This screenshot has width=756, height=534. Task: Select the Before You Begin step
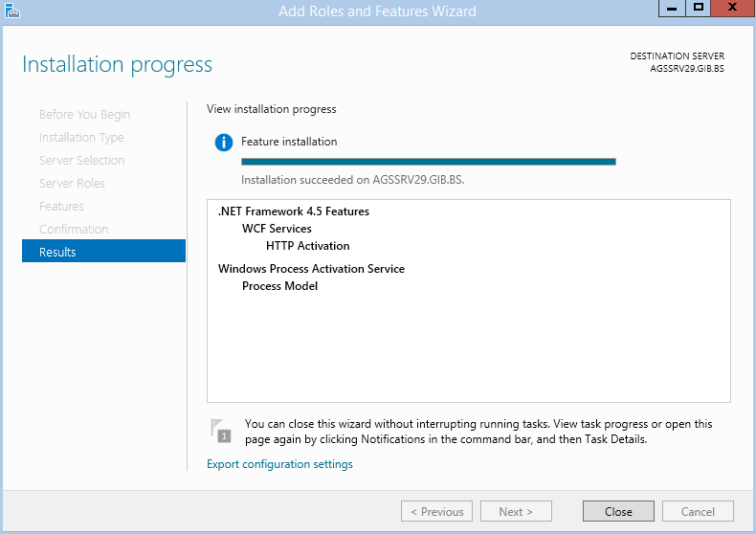(x=85, y=114)
